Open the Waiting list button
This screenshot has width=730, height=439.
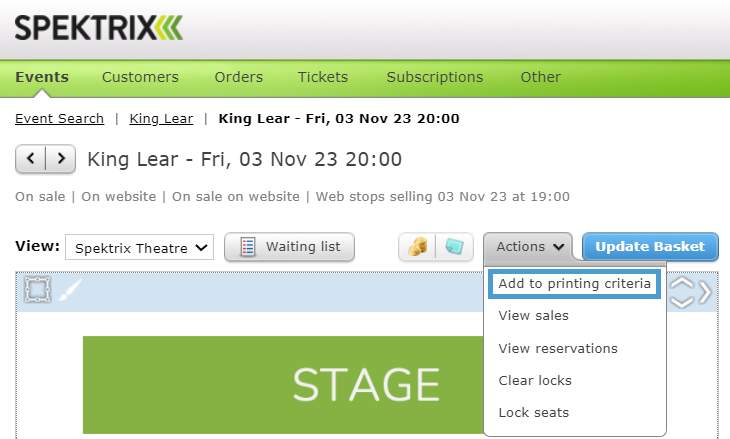coord(289,247)
